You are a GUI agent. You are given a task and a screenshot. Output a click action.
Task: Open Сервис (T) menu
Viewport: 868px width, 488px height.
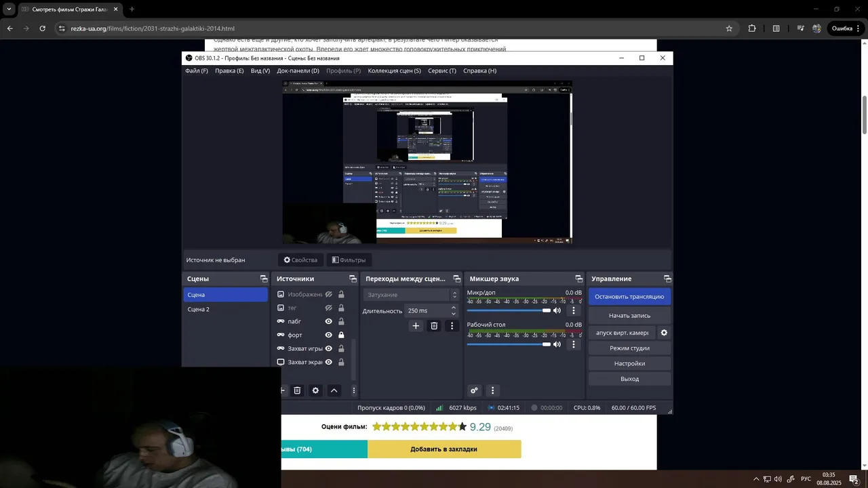click(442, 70)
